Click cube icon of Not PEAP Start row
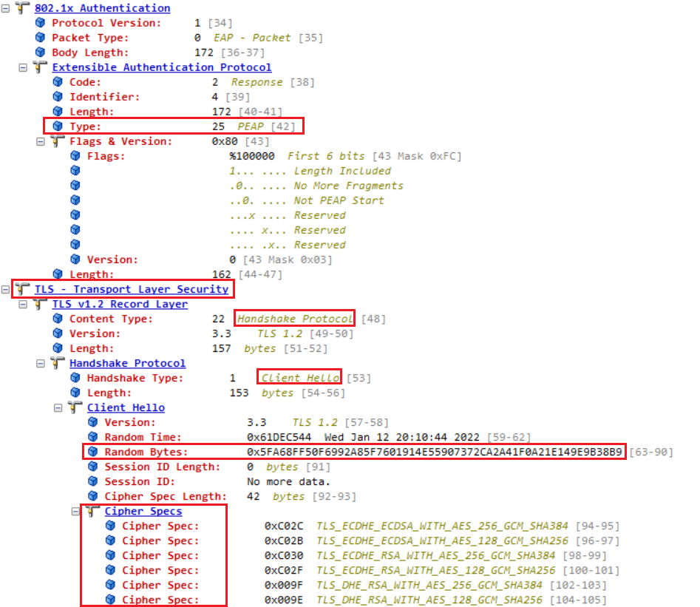The width and height of the screenshot is (700, 607). point(75,200)
